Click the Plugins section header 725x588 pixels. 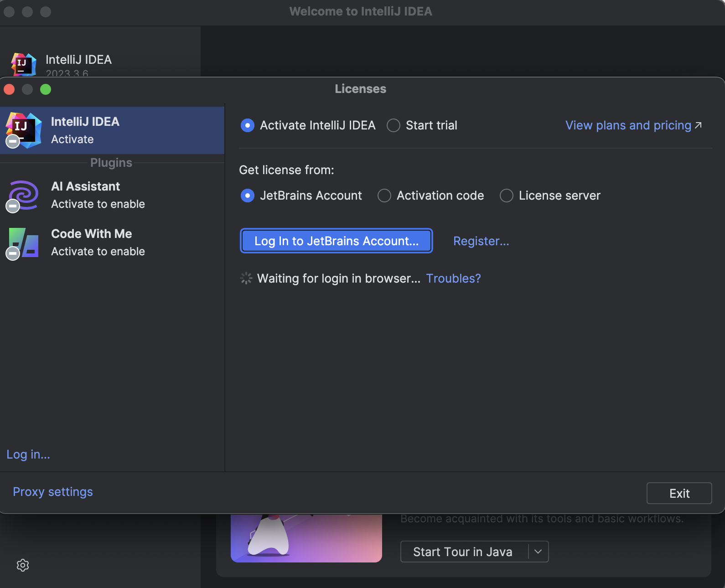111,163
